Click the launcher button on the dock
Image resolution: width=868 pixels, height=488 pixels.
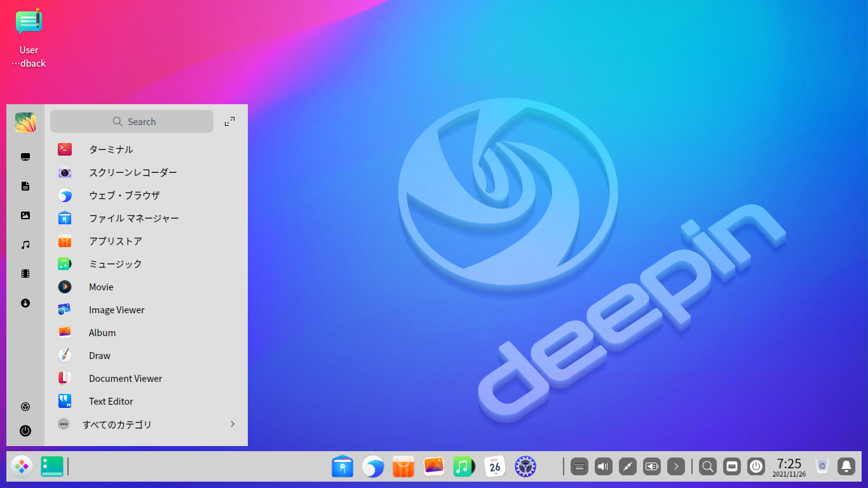pos(22,466)
